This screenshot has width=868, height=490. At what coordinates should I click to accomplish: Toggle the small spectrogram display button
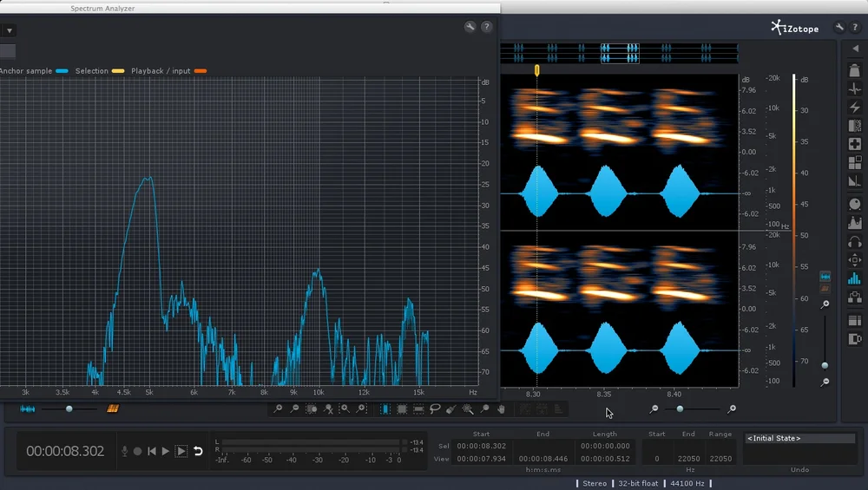tap(825, 288)
